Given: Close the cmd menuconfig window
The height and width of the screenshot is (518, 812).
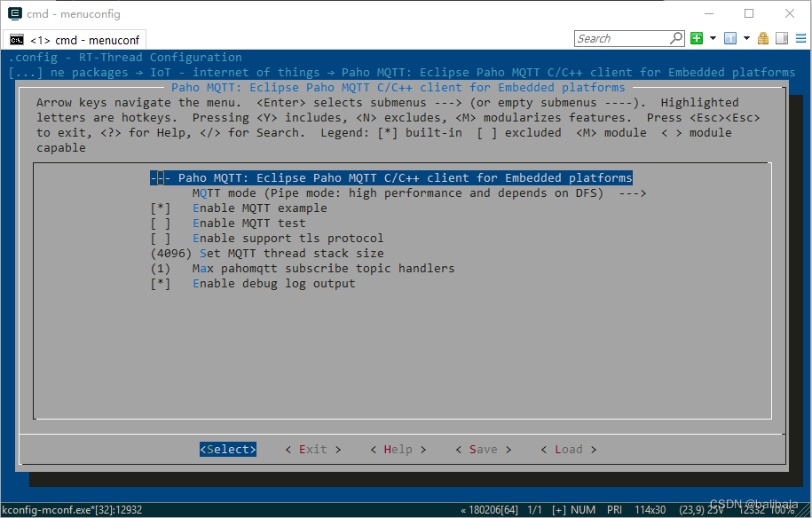Looking at the screenshot, I should click(x=789, y=13).
